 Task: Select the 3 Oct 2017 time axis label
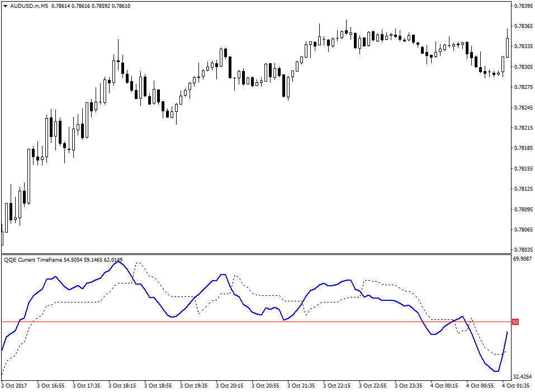click(15, 385)
